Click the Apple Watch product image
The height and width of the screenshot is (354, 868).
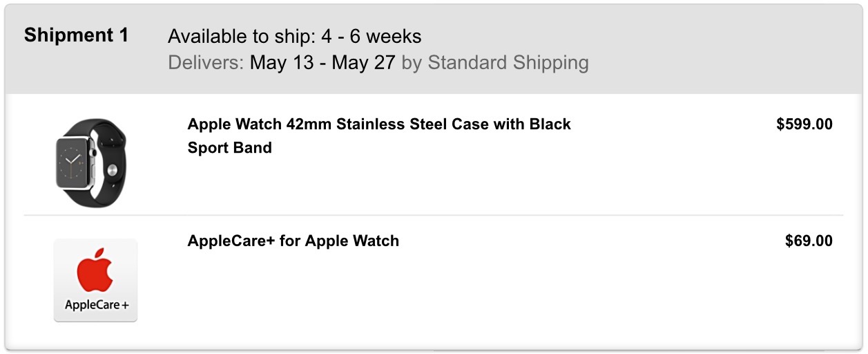click(91, 162)
